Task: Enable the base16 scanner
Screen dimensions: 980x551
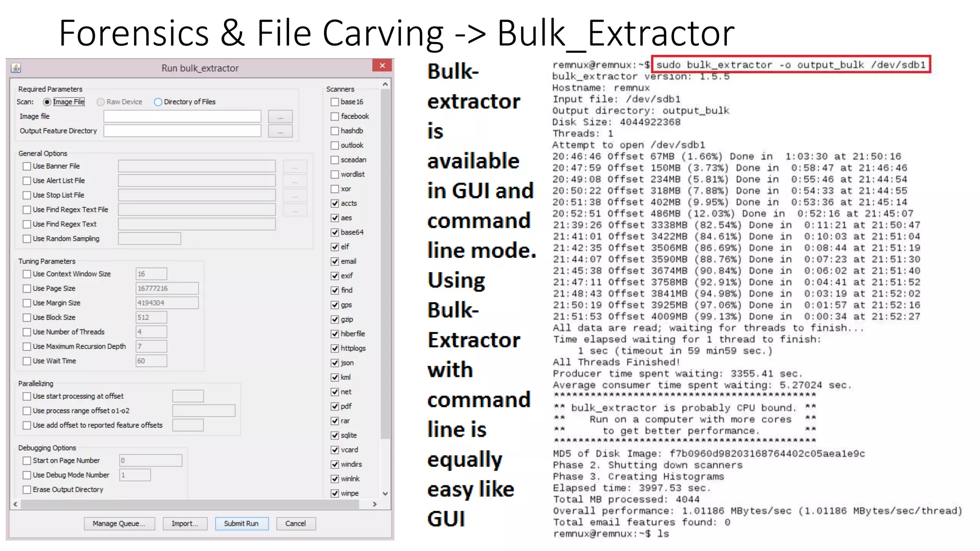Action: (x=335, y=102)
